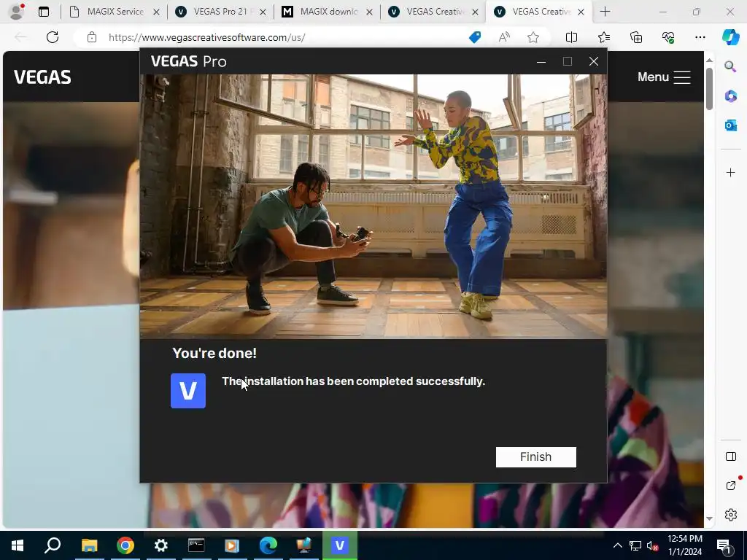Open Windows taskbar search
This screenshot has height=560, width=747.
point(53,545)
